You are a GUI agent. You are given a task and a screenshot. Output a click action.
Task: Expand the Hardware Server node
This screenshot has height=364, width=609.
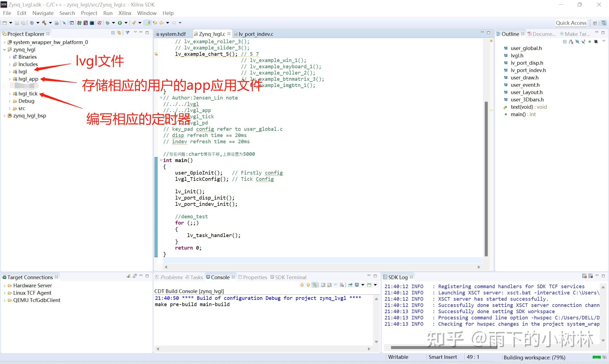(4, 286)
